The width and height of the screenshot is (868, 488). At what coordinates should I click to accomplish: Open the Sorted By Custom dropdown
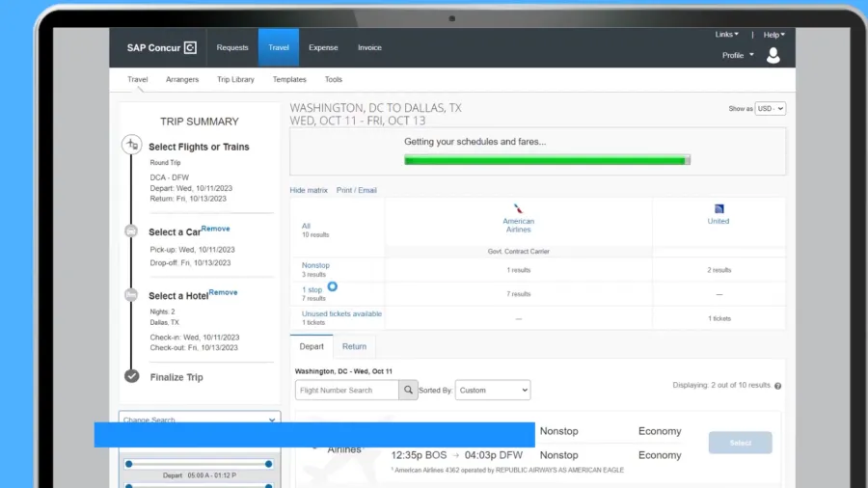point(493,390)
